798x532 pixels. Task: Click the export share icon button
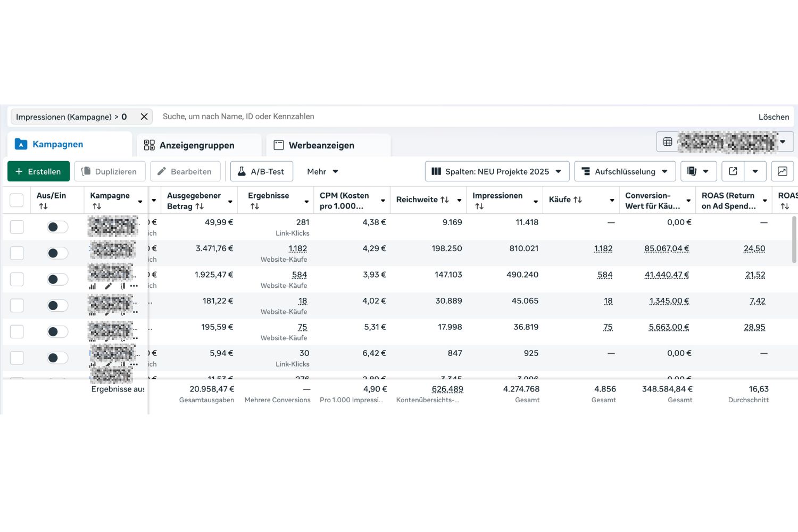[733, 171]
